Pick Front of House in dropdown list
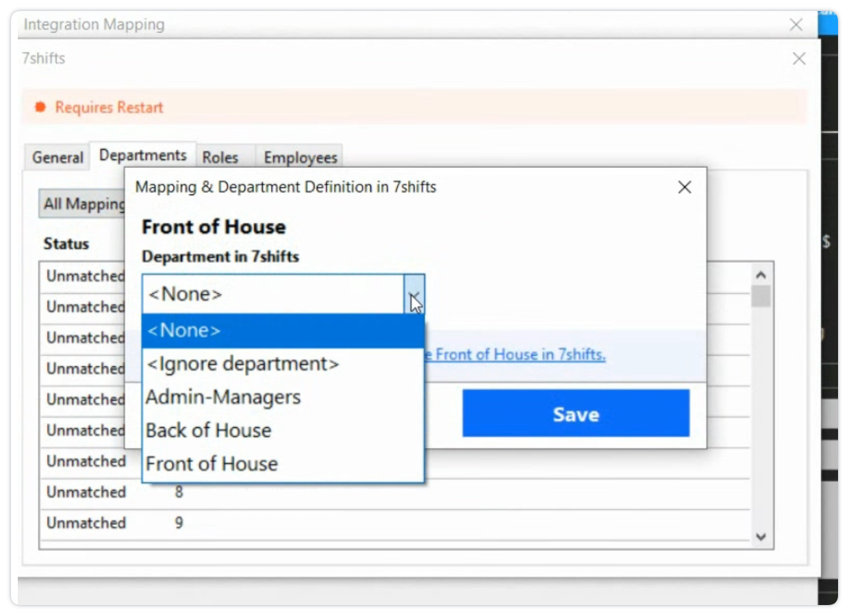Viewport: 849px width, 616px height. pyautogui.click(x=212, y=464)
